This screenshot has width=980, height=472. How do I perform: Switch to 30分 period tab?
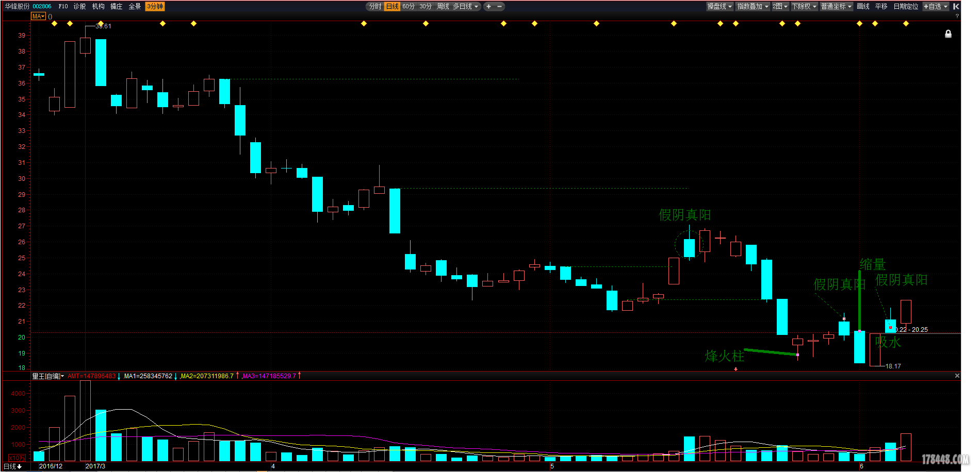426,6
